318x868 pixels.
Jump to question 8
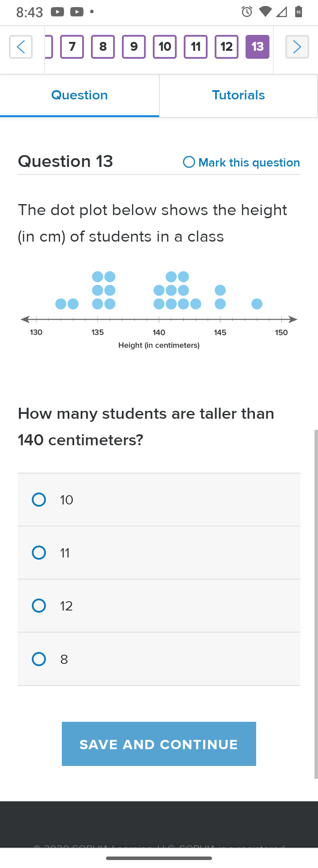[x=103, y=47]
